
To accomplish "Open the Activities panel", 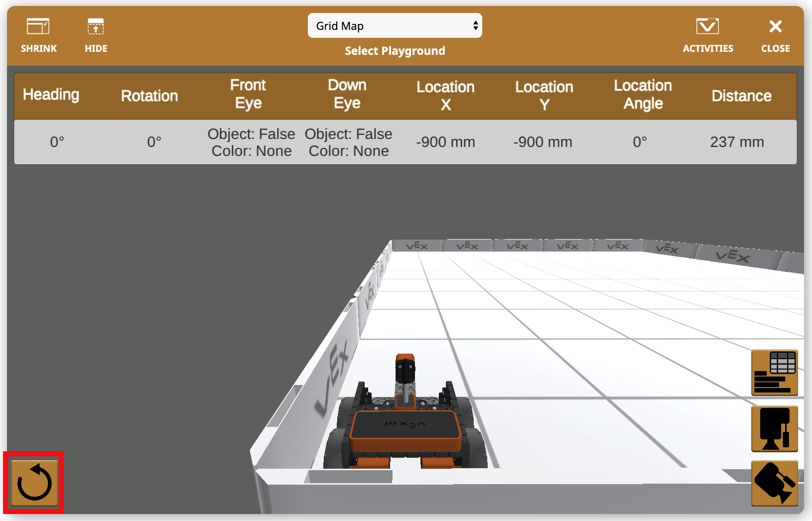I will [x=708, y=35].
